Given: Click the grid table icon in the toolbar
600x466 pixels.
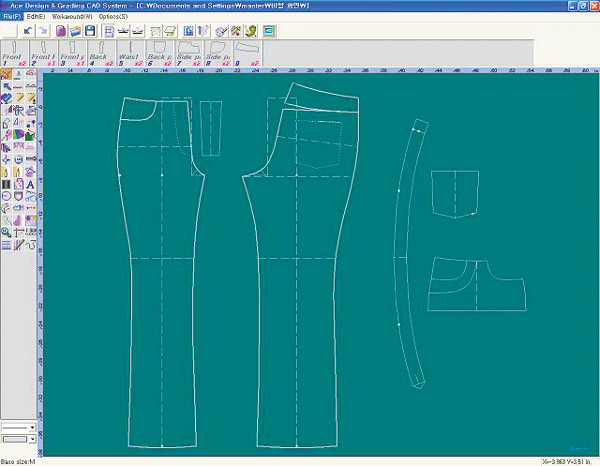Looking at the screenshot, I should coord(109,31).
